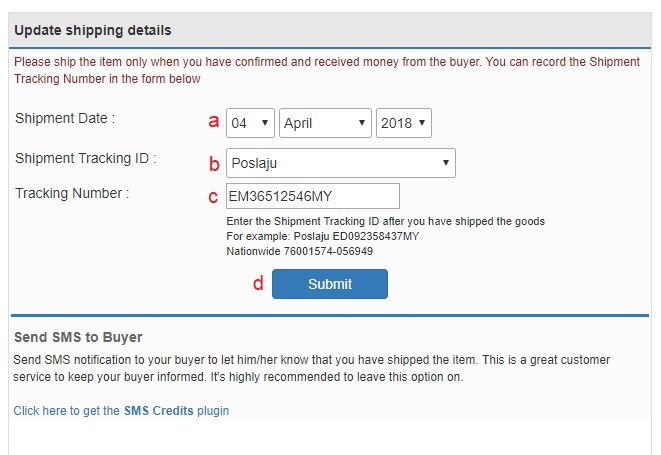The width and height of the screenshot is (661, 455).
Task: Open the 2018 year dropdown
Action: coord(403,123)
